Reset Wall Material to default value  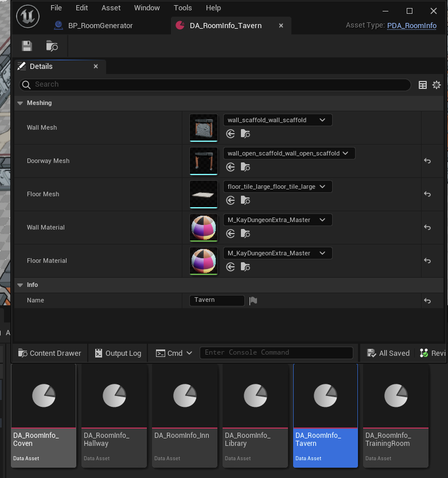[x=427, y=227]
